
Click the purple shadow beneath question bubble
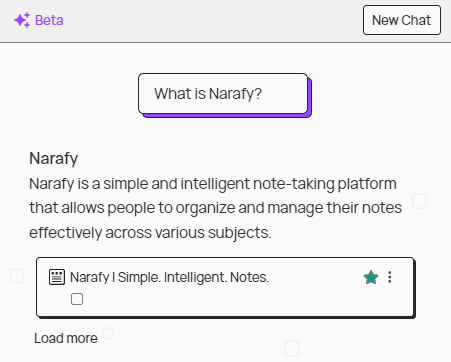tap(227, 116)
